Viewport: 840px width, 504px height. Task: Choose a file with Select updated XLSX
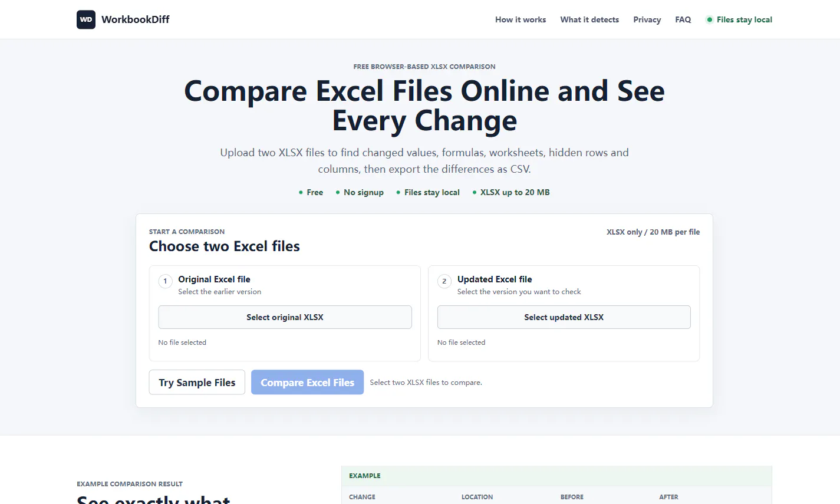pyautogui.click(x=564, y=317)
